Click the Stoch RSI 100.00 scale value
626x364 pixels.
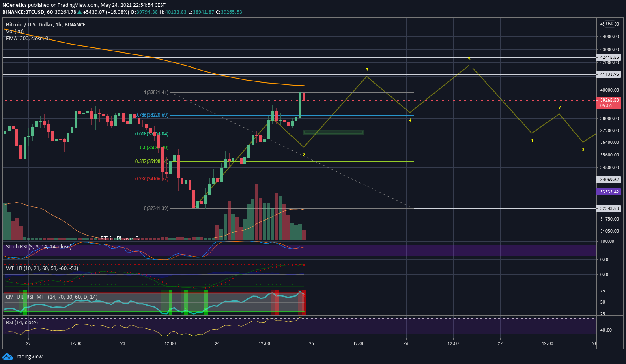(x=607, y=241)
